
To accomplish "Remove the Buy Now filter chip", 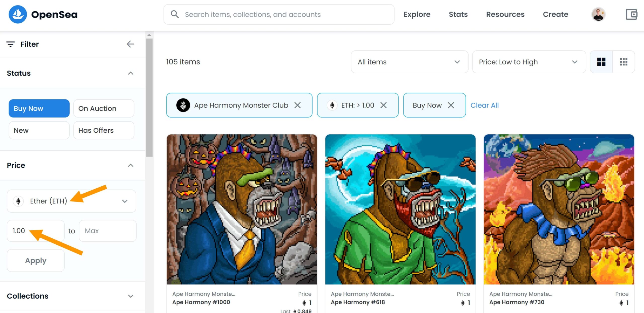I will click(451, 105).
